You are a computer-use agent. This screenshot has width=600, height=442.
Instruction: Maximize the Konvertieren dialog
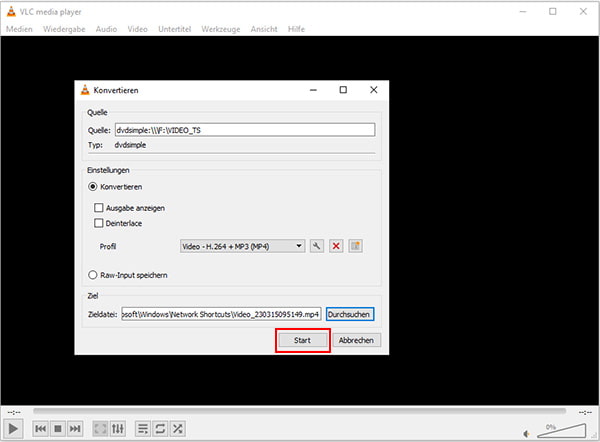tap(343, 90)
